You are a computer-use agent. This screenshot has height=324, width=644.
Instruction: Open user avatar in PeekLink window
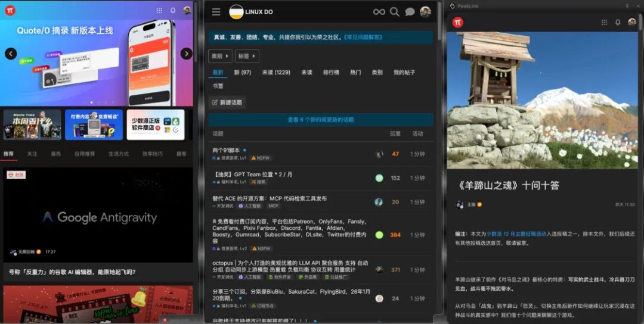click(632, 22)
